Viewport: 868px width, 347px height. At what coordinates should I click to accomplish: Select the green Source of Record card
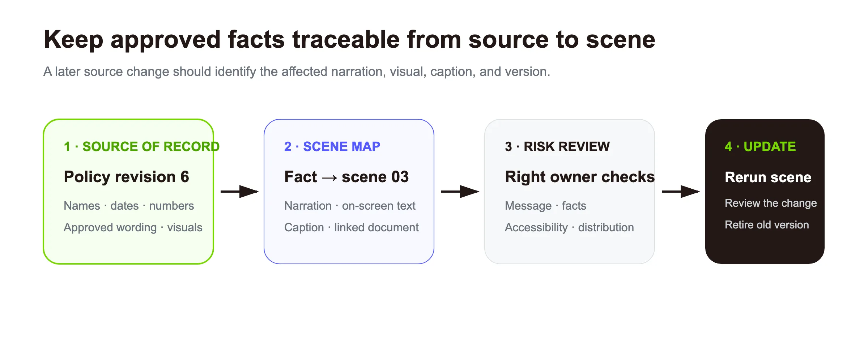point(128,192)
